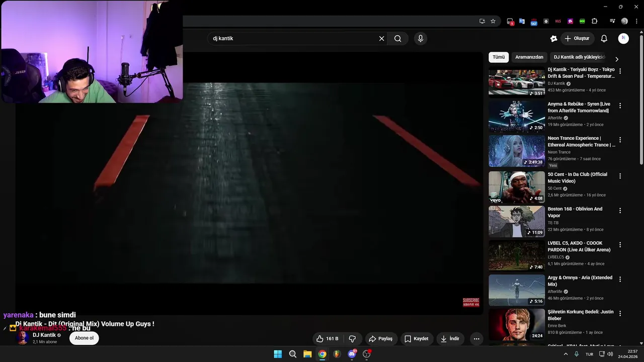Viewport: 644px width, 362px height.
Task: Open more options for Anyma & Rebüke Syren video
Action: click(620, 106)
